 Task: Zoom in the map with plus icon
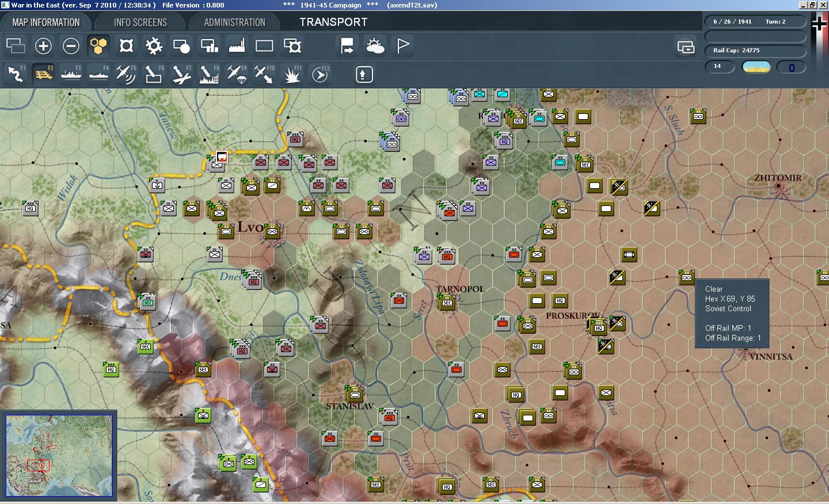point(43,46)
